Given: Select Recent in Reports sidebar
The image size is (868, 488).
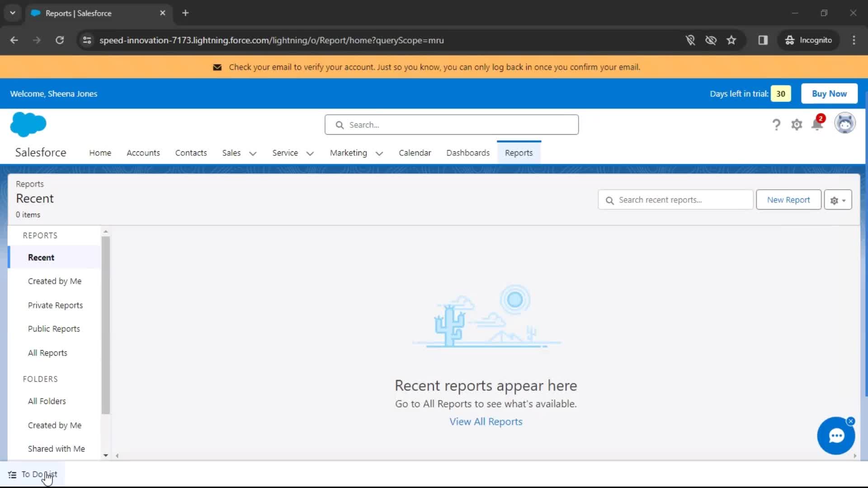Looking at the screenshot, I should [54, 258].
